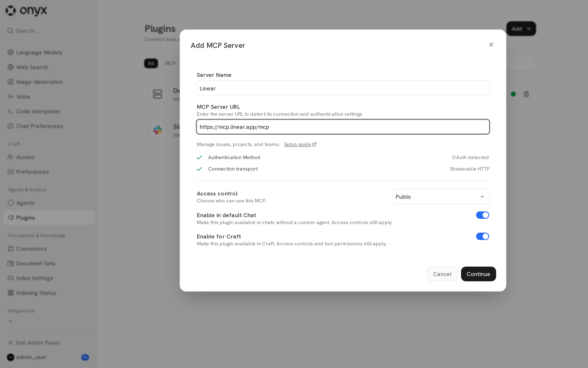This screenshot has height=368, width=588.
Task: Open the Plugins sidebar item
Action: (49, 218)
